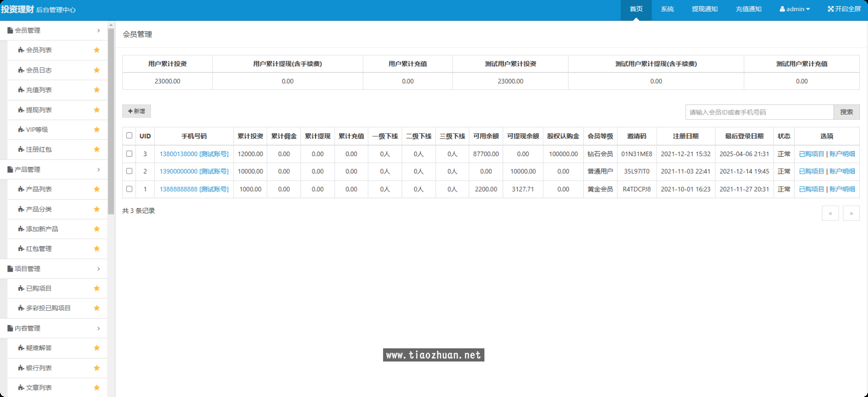The image size is (868, 397).
Task: Open the admin account dropdown
Action: coord(795,9)
